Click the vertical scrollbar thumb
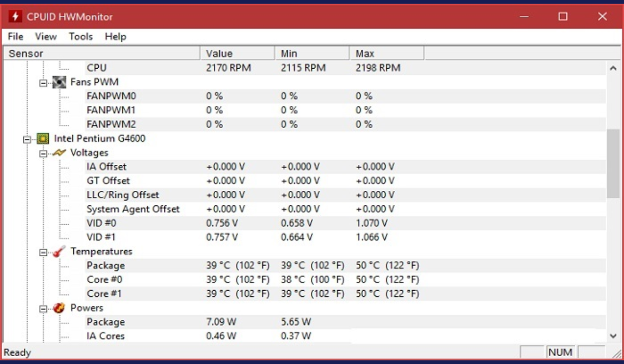This screenshot has width=624, height=364. pyautogui.click(x=613, y=163)
